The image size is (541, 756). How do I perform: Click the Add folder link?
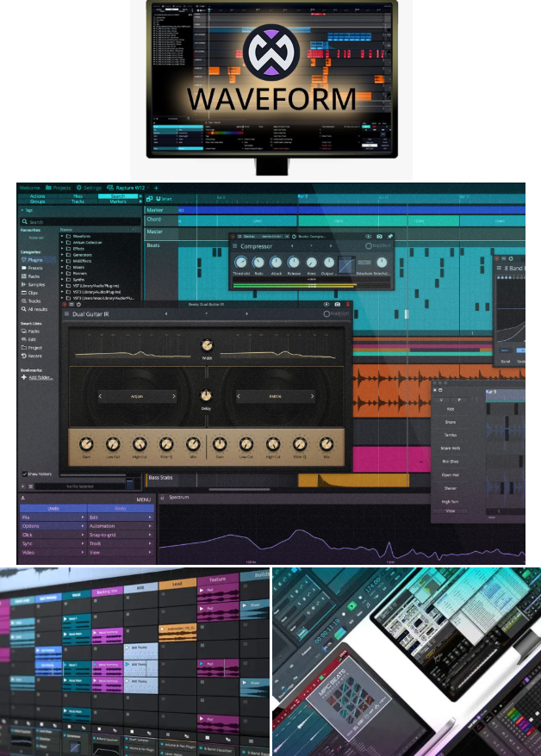tap(41, 377)
